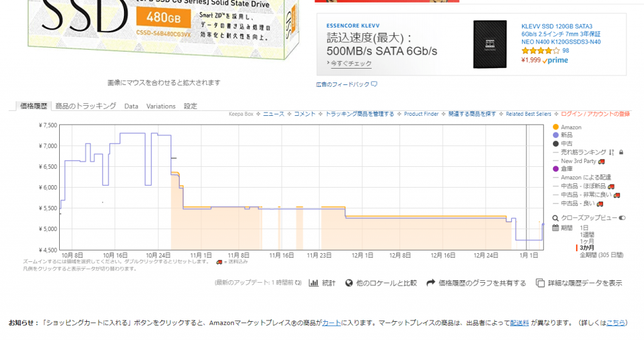Select the 1週間 period range
This screenshot has height=340, width=644.
coord(587,235)
